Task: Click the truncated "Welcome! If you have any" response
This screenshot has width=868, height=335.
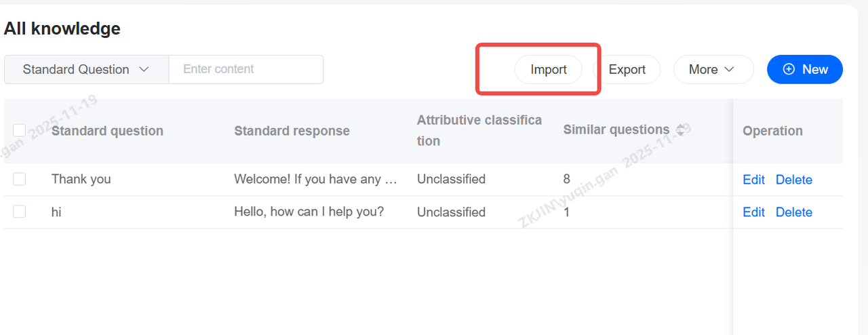Action: pyautogui.click(x=315, y=179)
